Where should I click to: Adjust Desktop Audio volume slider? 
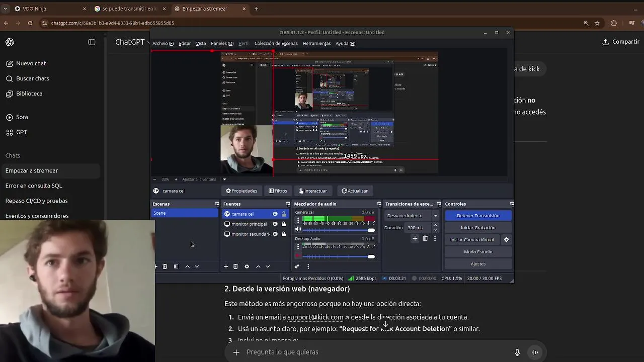(339, 256)
